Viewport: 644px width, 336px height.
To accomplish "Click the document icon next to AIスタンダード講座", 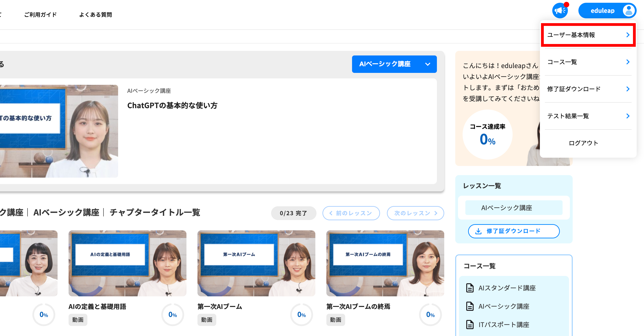I will pyautogui.click(x=470, y=288).
